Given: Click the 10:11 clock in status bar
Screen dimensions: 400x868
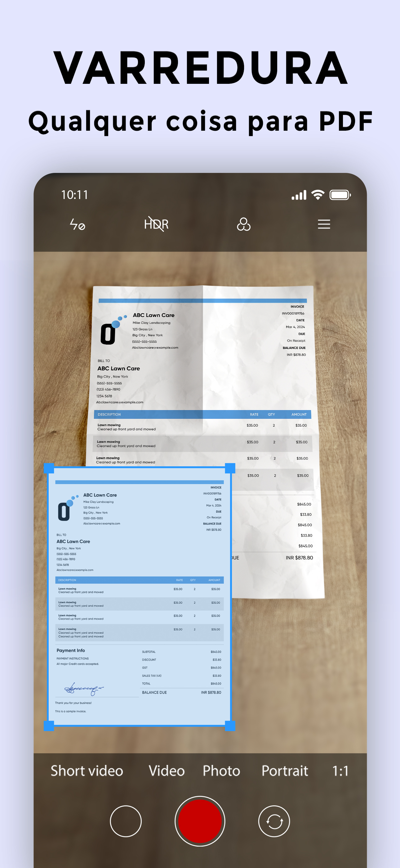Looking at the screenshot, I should pyautogui.click(x=75, y=195).
